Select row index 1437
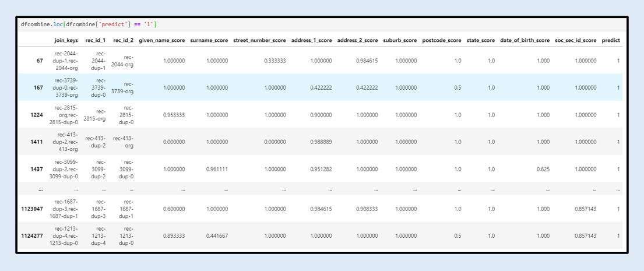 37,169
